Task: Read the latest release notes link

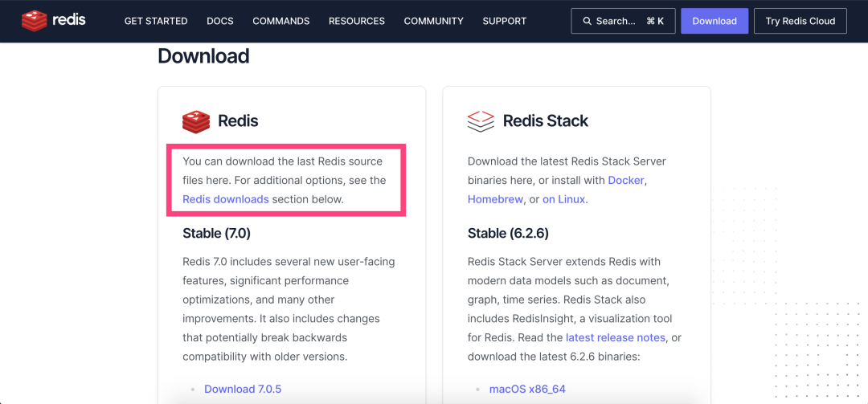Action: pos(616,337)
